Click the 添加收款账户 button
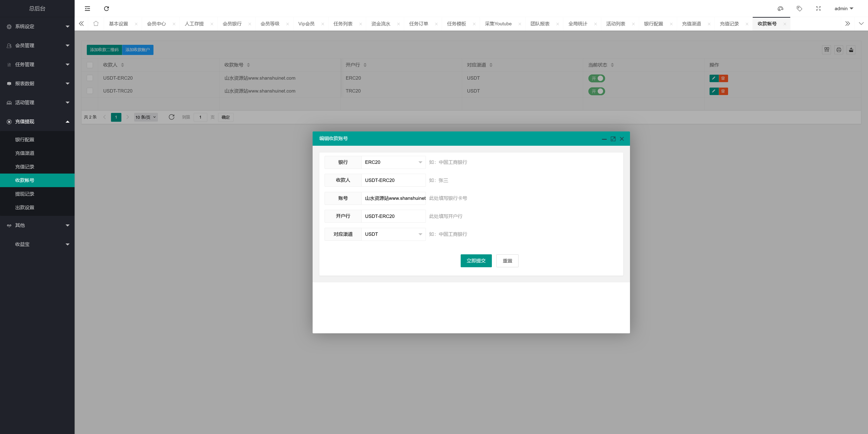868x434 pixels. click(x=137, y=50)
